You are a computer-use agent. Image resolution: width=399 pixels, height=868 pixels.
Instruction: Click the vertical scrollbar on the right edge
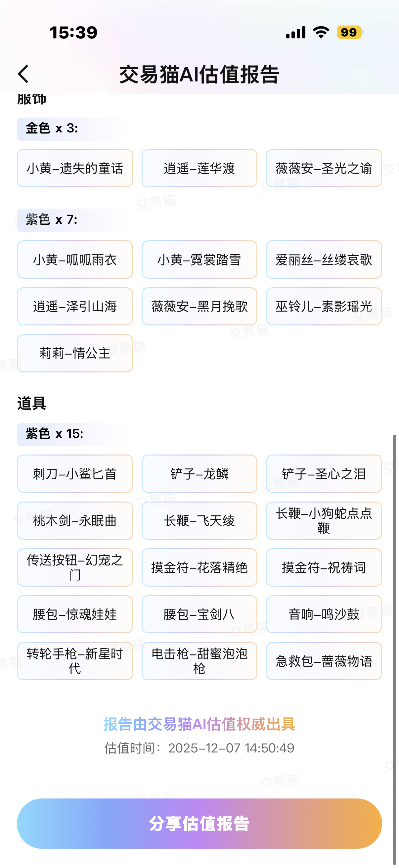[394, 640]
